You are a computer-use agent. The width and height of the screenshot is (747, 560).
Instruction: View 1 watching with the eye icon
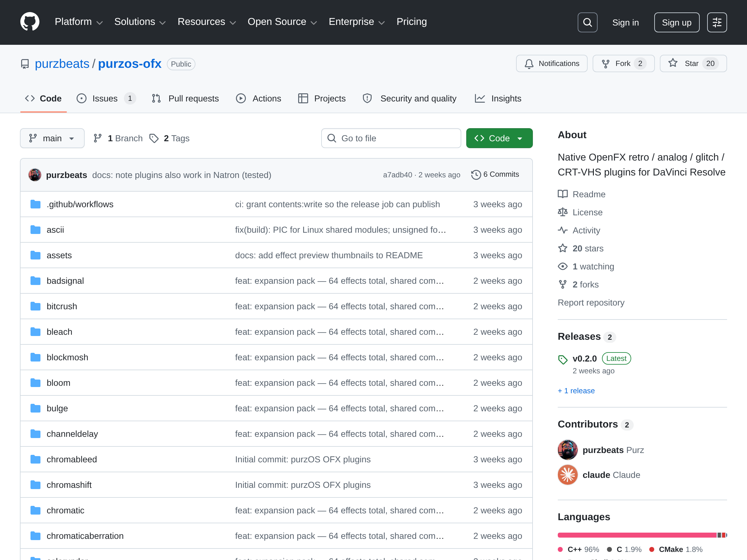(586, 266)
